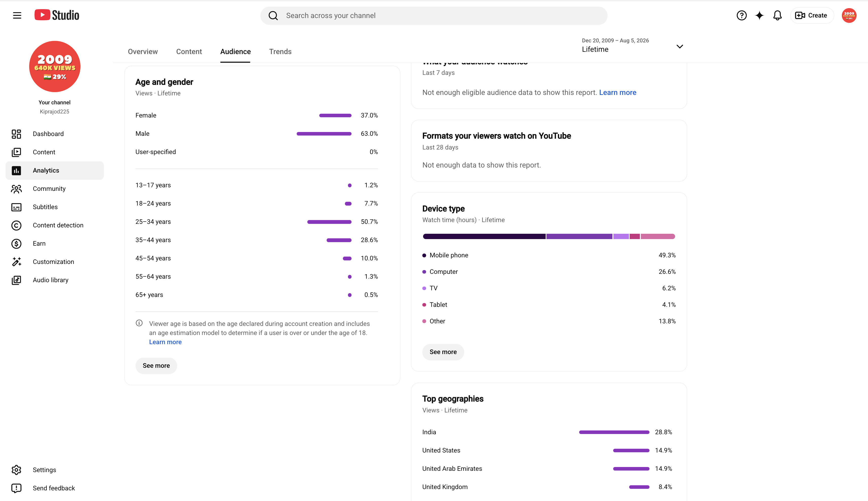Click the Mobile phone segment of device bar
868x501 pixels.
484,236
